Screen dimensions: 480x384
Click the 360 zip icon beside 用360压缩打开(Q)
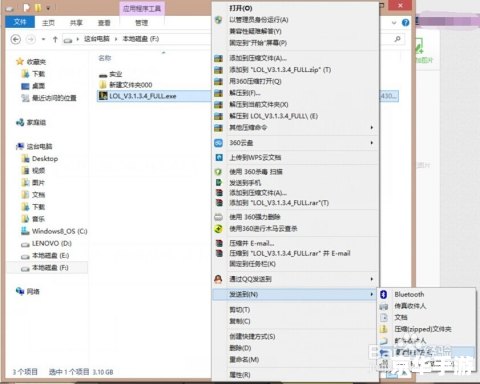pyautogui.click(x=218, y=81)
